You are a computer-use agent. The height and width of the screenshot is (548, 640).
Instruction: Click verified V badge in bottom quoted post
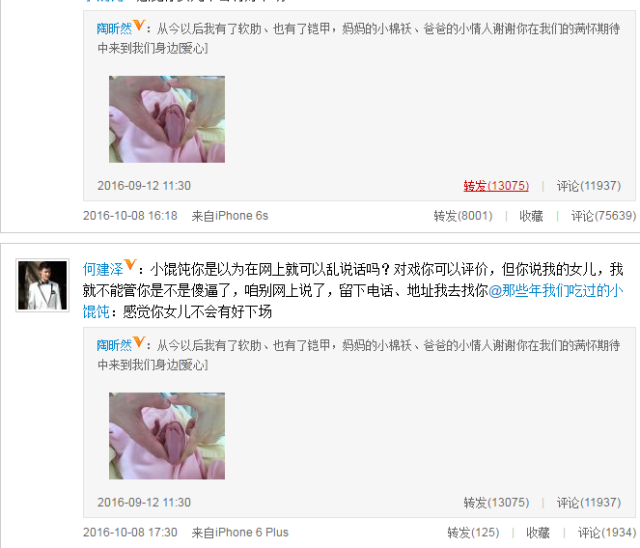139,342
